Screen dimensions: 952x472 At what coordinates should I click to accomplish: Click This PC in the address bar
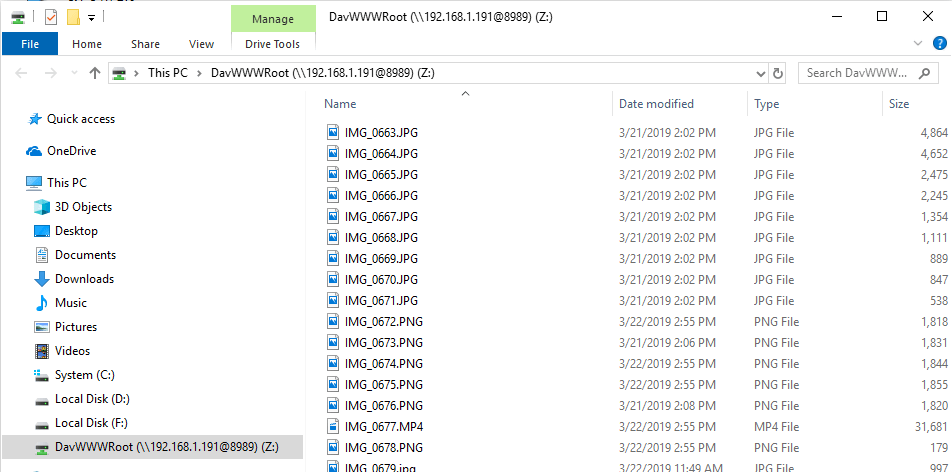click(168, 73)
